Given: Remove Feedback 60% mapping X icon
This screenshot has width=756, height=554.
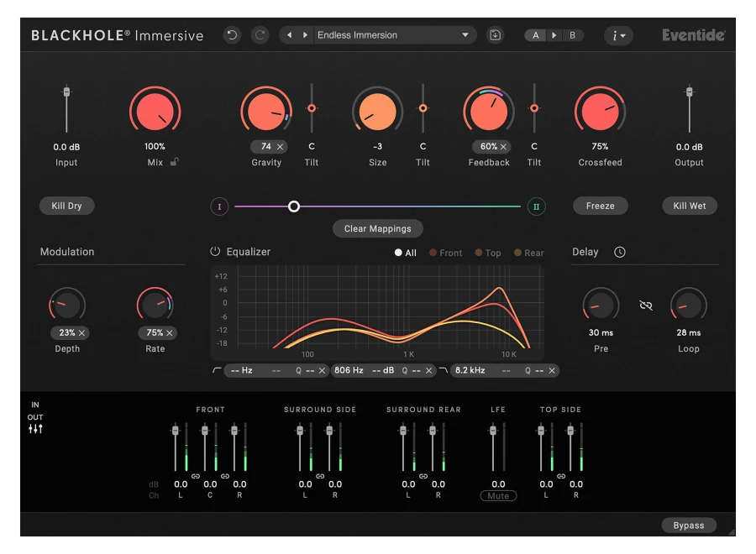Looking at the screenshot, I should [x=503, y=146].
